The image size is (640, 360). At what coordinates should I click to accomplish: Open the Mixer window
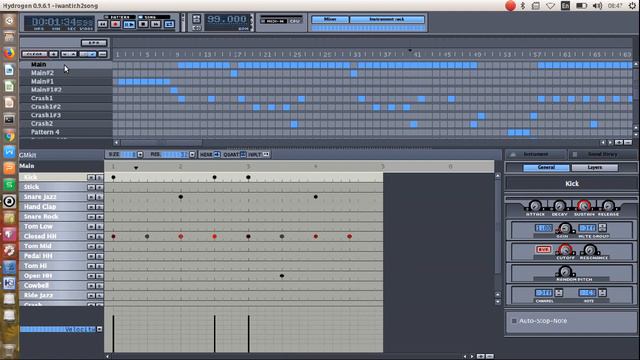(330, 19)
